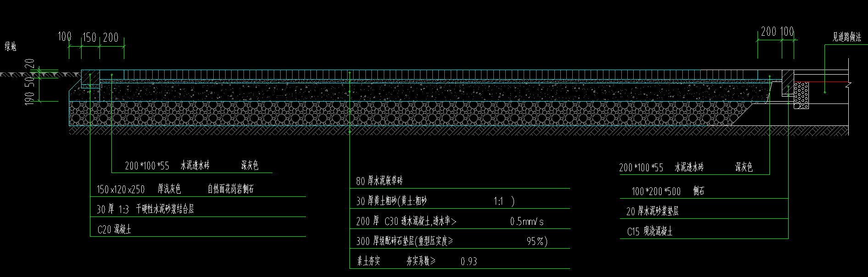The image size is (868, 277).
Task: Click the 150 horizontal dimension text
Action: [89, 38]
